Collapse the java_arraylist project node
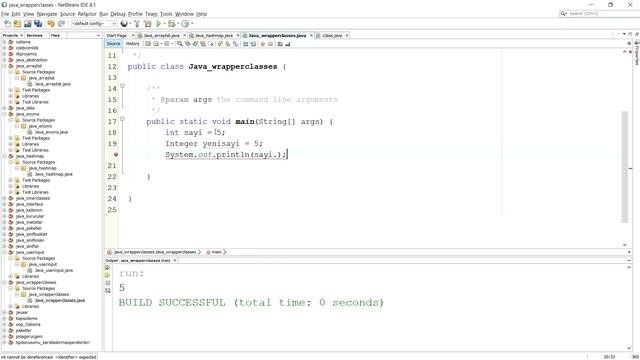The image size is (640, 360). pyautogui.click(x=4, y=66)
